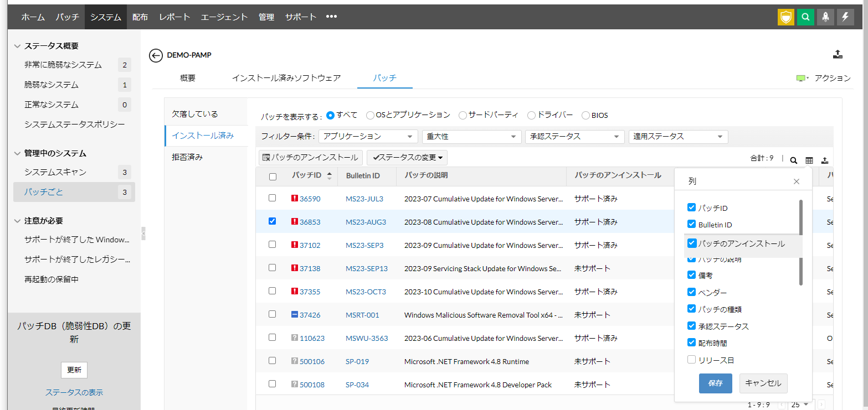Image resolution: width=868 pixels, height=410 pixels.
Task: Click the yellow shield icon in header
Action: click(785, 17)
